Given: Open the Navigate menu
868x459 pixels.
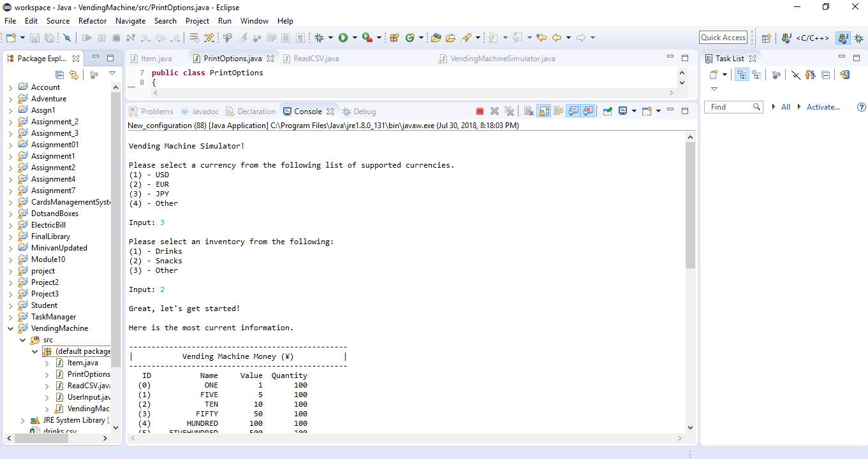Looking at the screenshot, I should pos(130,21).
